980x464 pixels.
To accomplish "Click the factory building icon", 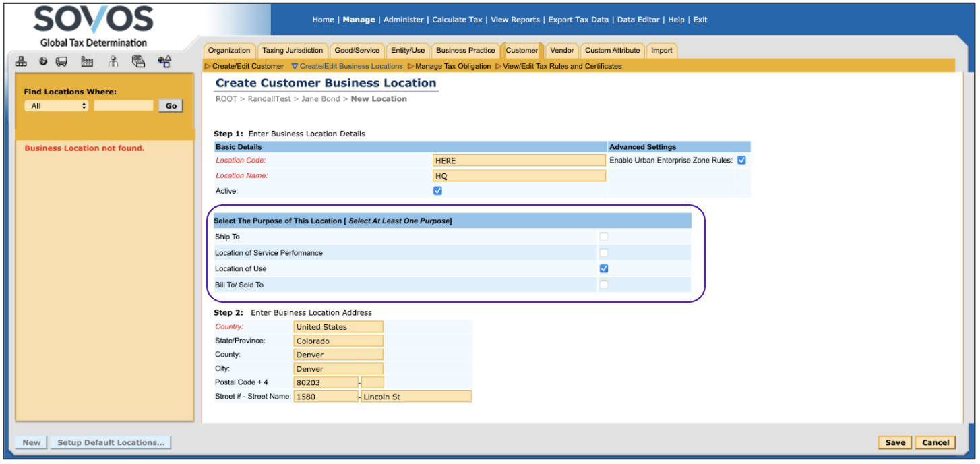I will pyautogui.click(x=87, y=62).
